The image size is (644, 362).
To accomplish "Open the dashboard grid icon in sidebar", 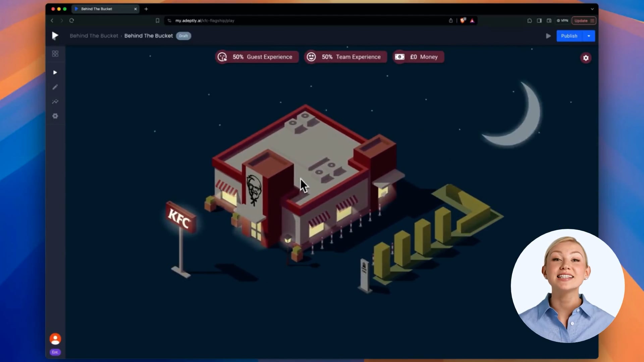I will (x=55, y=54).
